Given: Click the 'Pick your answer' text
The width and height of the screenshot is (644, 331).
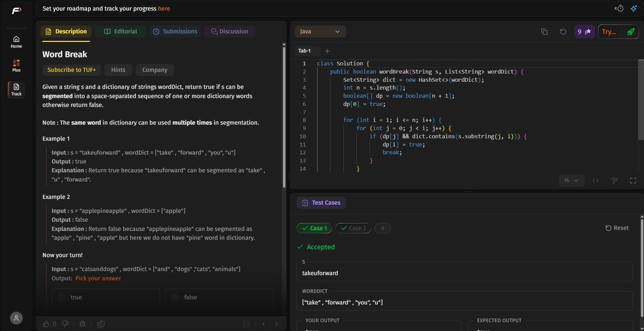Looking at the screenshot, I should tap(98, 278).
